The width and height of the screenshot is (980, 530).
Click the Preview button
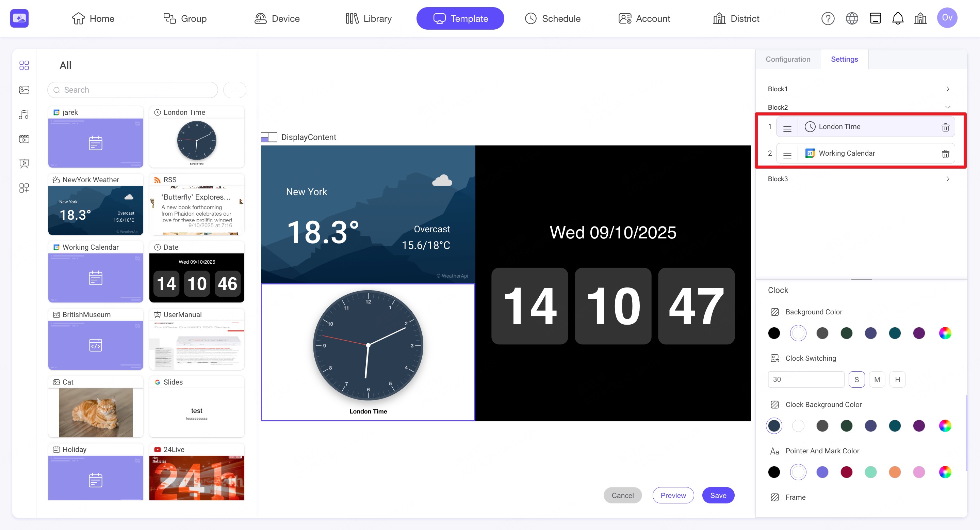click(x=673, y=495)
